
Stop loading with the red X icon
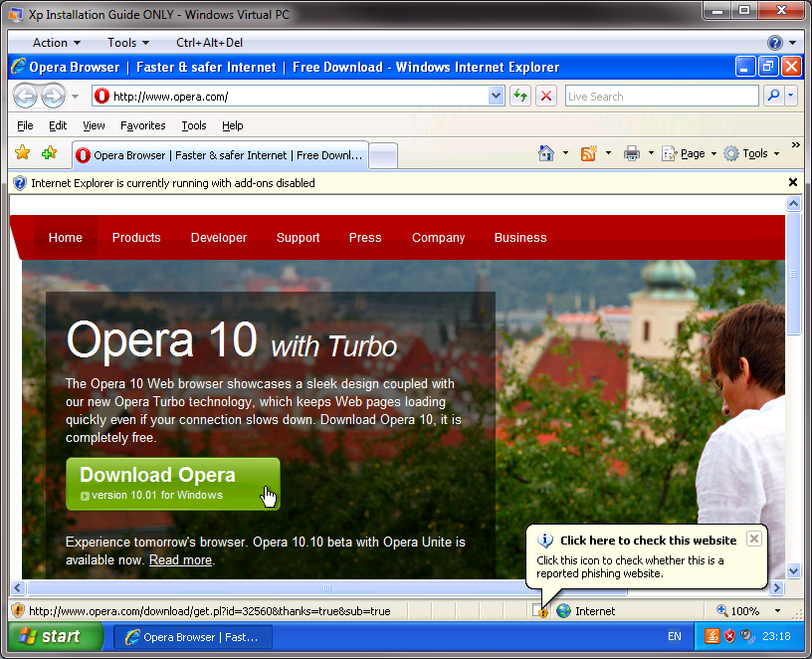click(546, 97)
